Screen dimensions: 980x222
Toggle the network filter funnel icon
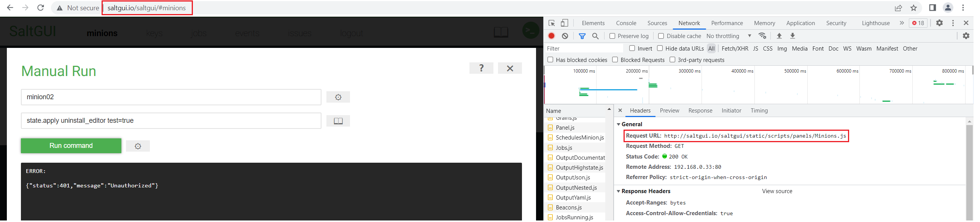point(582,36)
